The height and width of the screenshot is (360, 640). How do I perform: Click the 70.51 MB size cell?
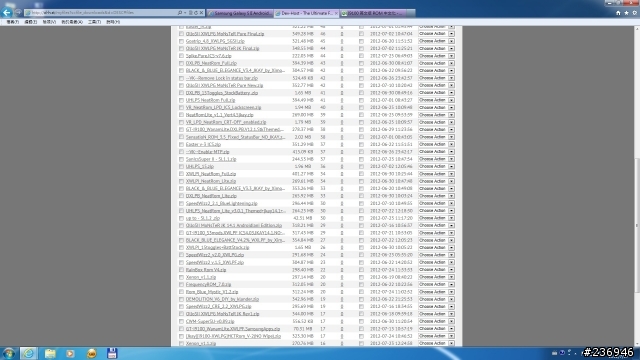tap(304, 329)
